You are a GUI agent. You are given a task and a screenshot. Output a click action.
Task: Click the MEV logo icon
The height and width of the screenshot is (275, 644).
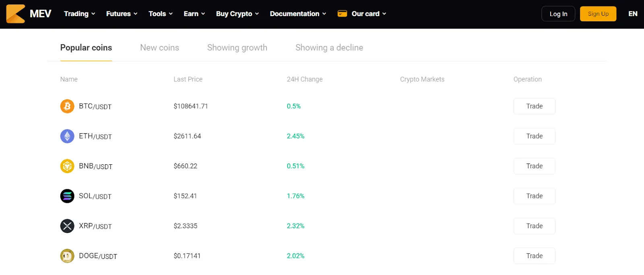(x=16, y=14)
